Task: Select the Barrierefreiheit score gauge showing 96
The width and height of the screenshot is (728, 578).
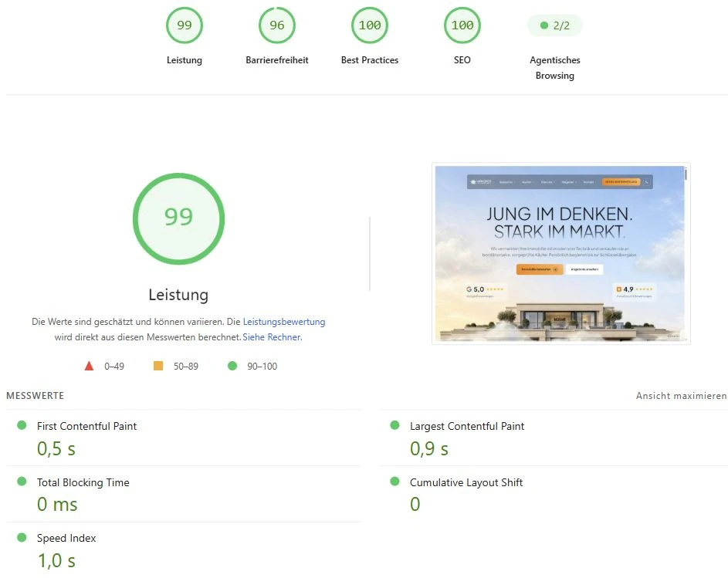Action: point(276,25)
